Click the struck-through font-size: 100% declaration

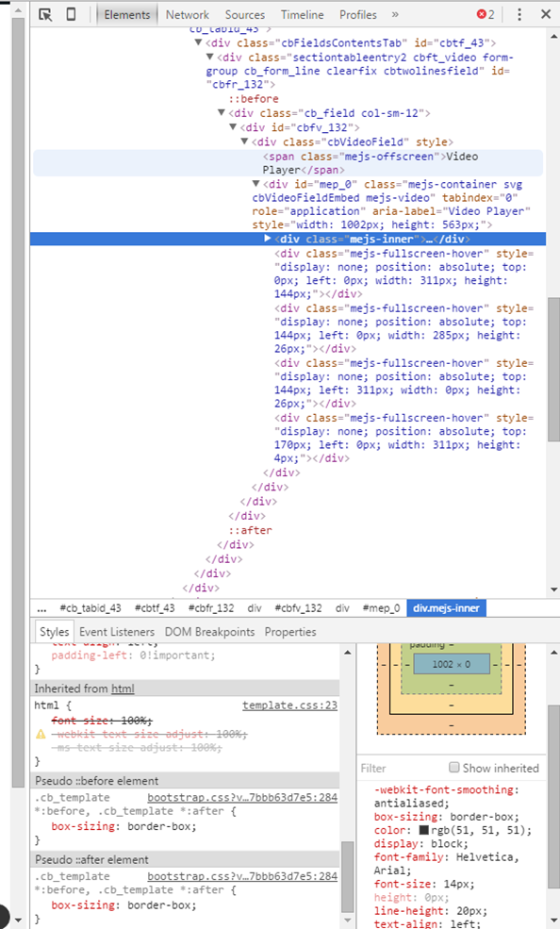pos(102,721)
